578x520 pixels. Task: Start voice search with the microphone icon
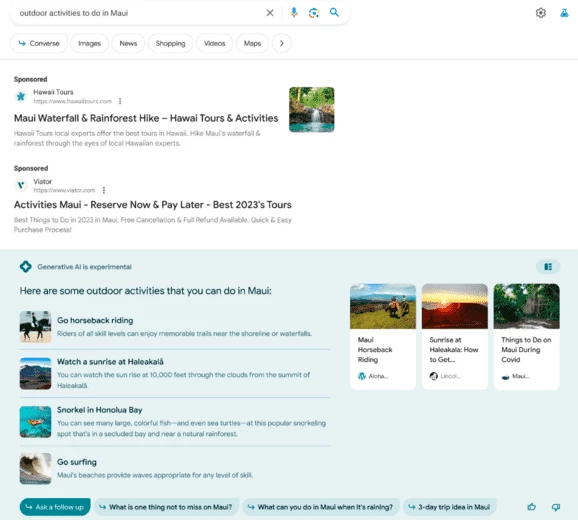pos(294,13)
